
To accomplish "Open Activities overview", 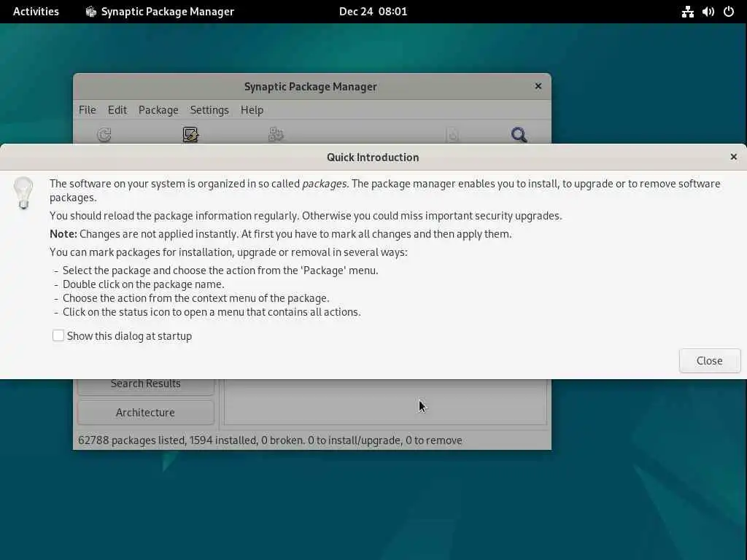I will 36,12.
